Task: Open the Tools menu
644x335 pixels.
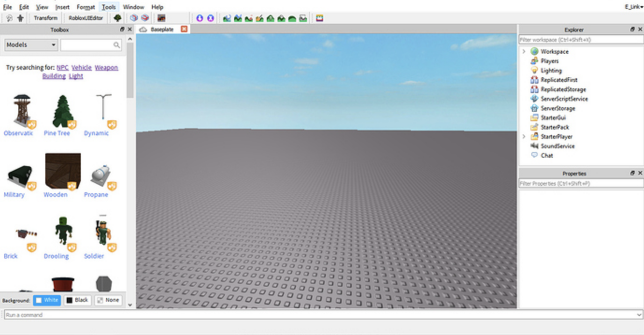Action: [x=108, y=7]
